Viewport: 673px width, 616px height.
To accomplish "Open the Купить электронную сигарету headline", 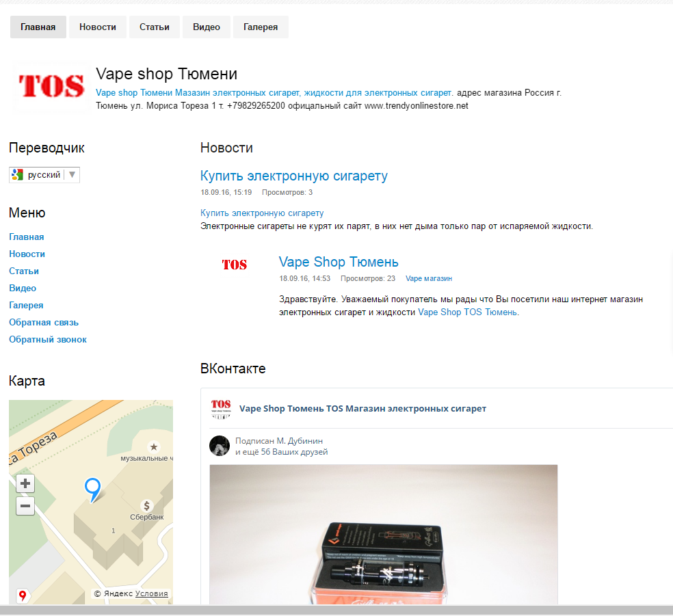I will 294,176.
